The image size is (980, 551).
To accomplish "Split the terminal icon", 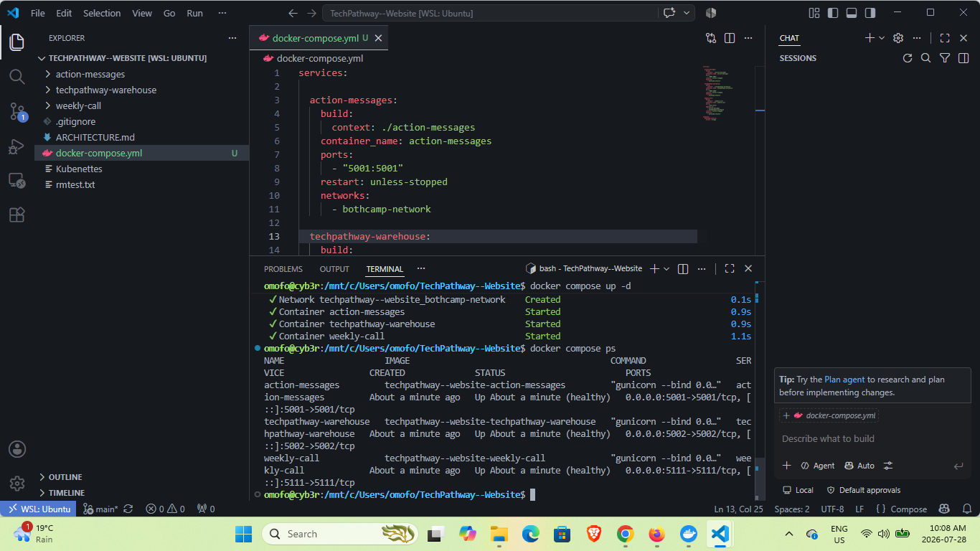I will point(683,268).
